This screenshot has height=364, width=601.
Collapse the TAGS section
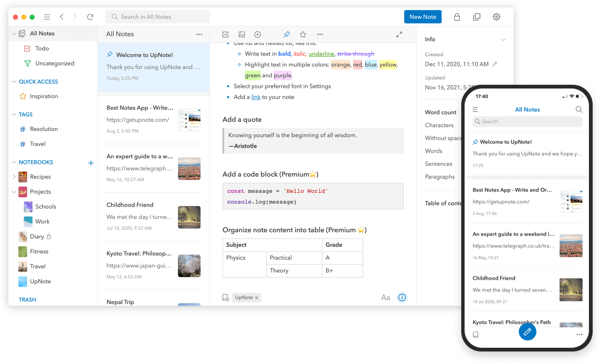[x=14, y=115]
